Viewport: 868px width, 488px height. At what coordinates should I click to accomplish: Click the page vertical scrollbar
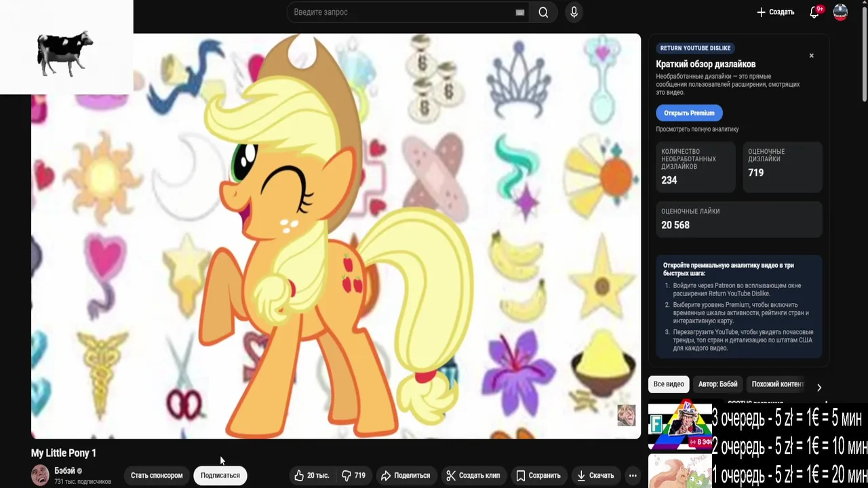[864, 54]
